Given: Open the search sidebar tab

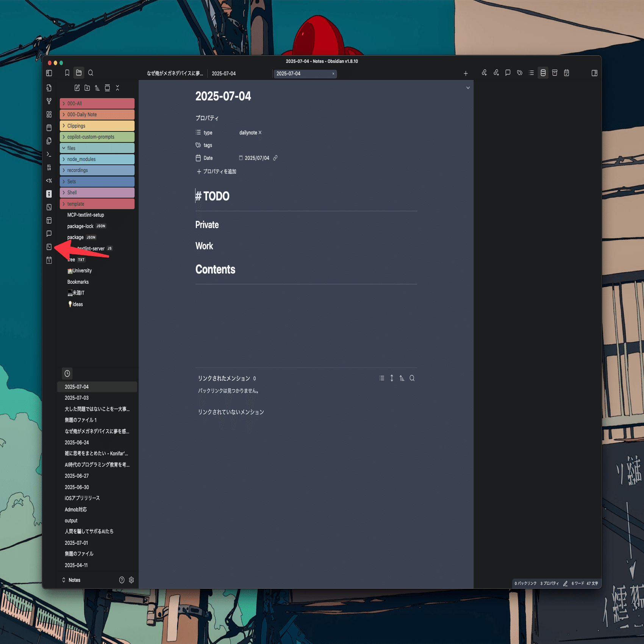Looking at the screenshot, I should [91, 73].
